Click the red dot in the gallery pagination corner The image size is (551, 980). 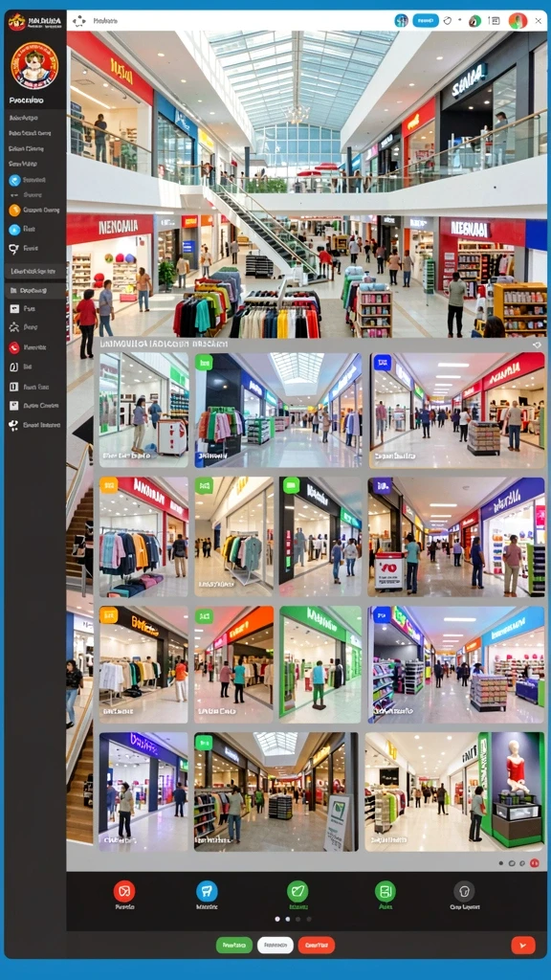tap(535, 863)
